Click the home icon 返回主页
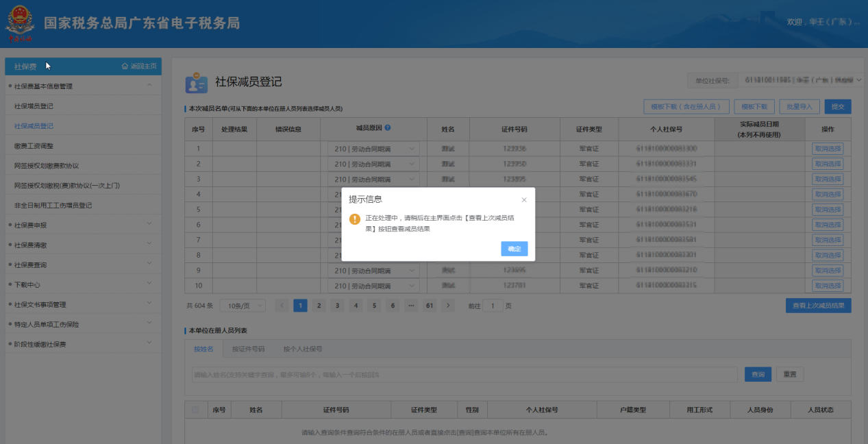 tap(125, 66)
